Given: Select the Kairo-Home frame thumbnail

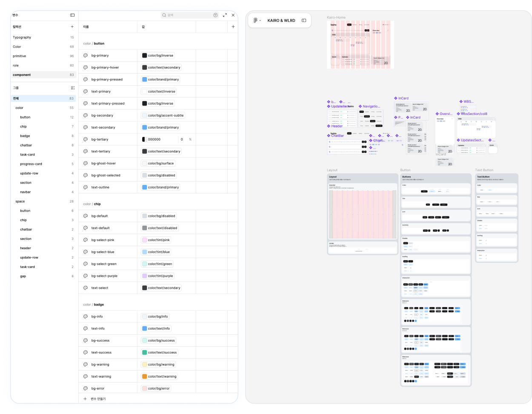Looking at the screenshot, I should tap(360, 44).
